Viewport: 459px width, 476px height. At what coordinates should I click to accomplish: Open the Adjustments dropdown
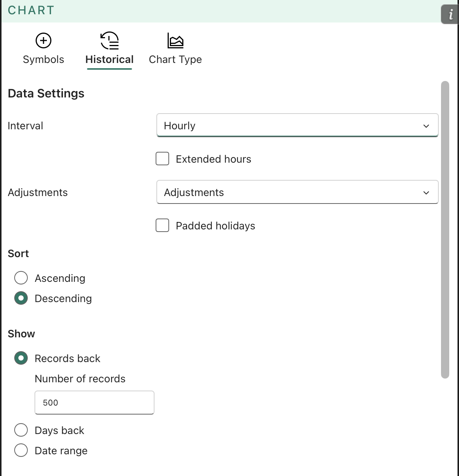point(297,192)
